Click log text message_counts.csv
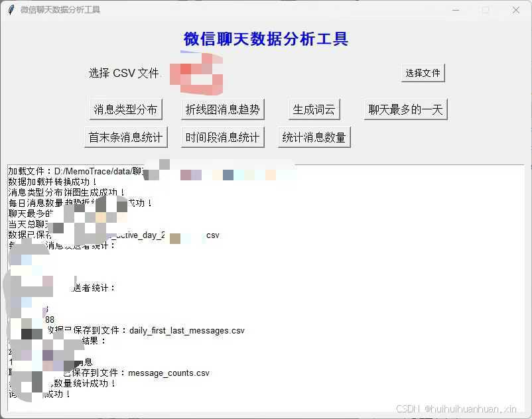The height and width of the screenshot is (419, 532). [x=168, y=373]
